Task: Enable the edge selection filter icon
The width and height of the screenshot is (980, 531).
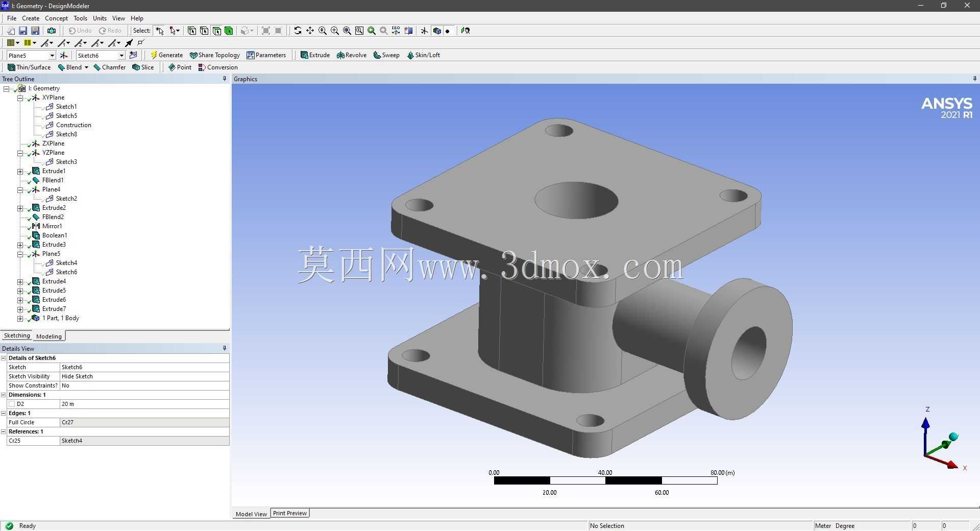Action: [204, 31]
